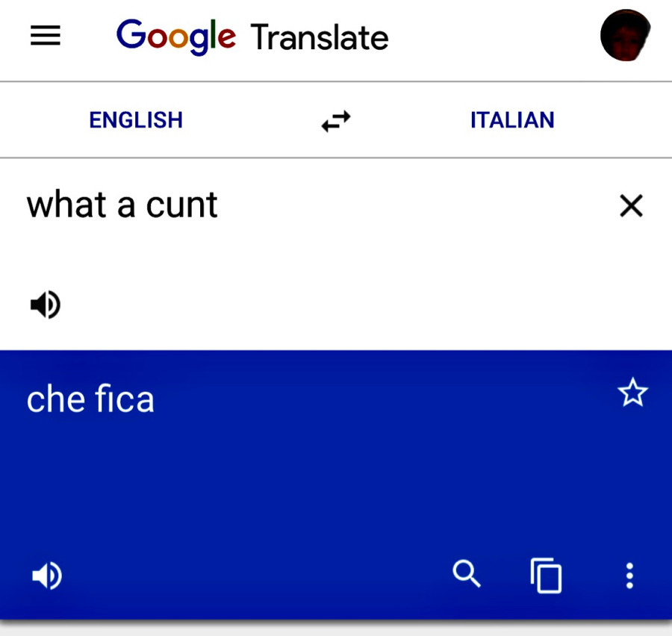Open the hamburger main menu
This screenshot has height=636, width=672.
pyautogui.click(x=46, y=35)
